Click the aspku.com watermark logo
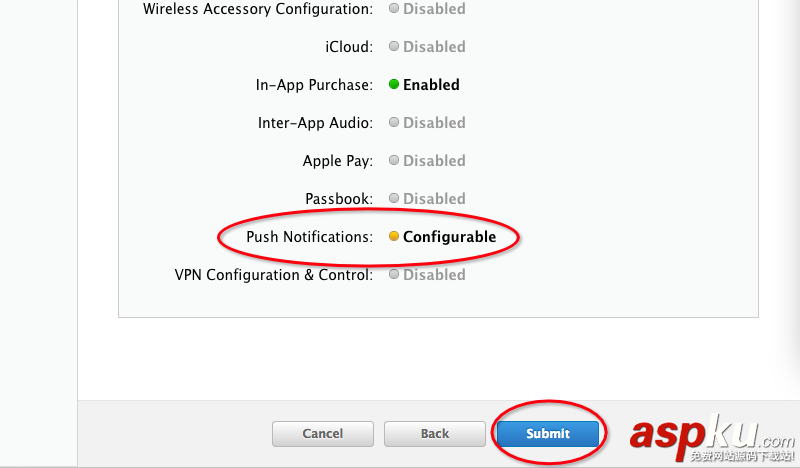800x468 pixels. 712,436
